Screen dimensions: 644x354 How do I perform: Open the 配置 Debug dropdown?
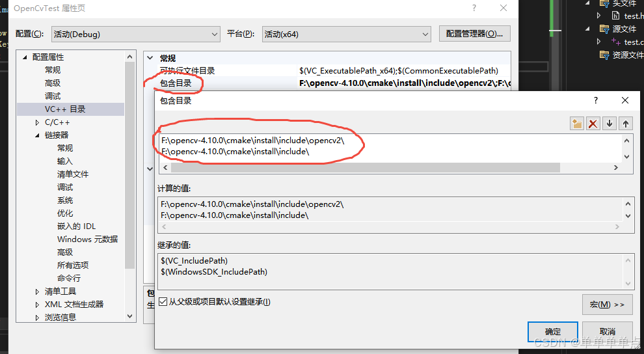[x=136, y=34]
